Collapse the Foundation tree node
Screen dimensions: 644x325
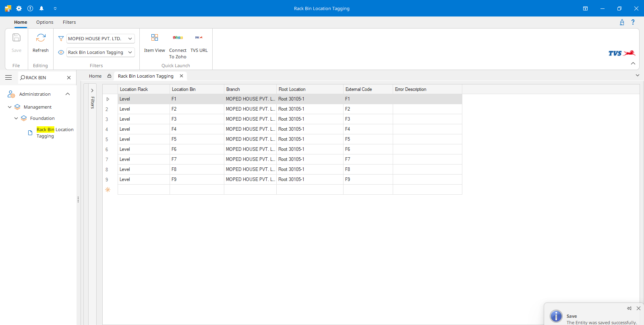click(16, 118)
